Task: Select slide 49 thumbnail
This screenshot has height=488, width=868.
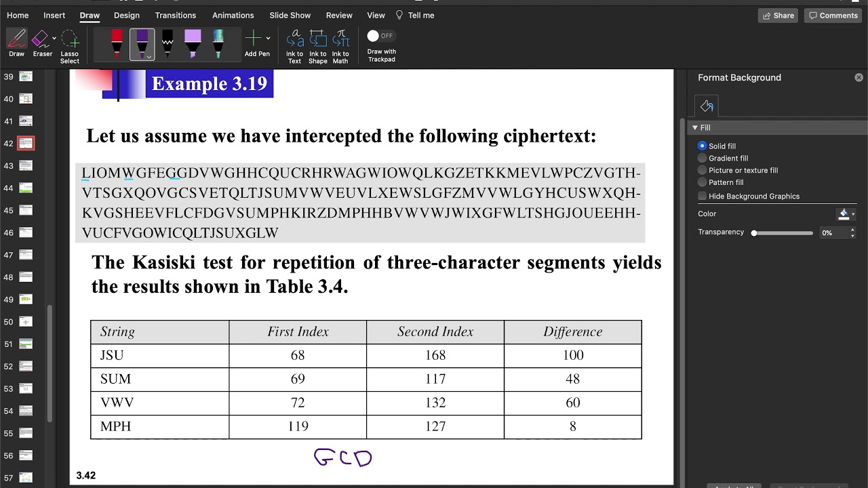Action: coord(26,300)
